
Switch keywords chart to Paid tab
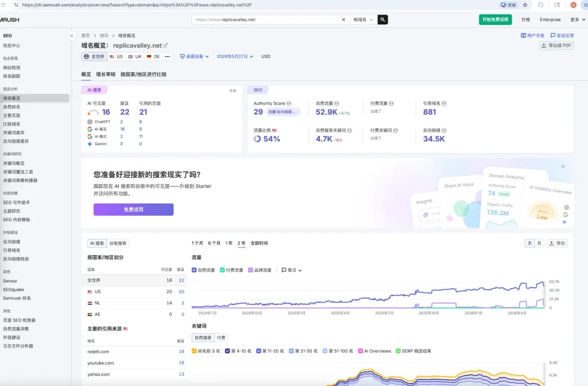[x=221, y=338]
